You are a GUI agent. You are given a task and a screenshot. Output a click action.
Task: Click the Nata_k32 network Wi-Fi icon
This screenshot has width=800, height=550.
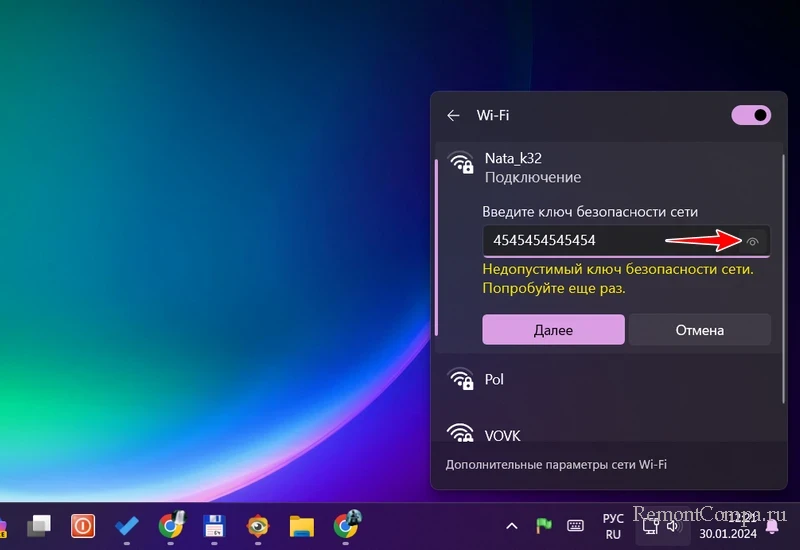coord(461,163)
